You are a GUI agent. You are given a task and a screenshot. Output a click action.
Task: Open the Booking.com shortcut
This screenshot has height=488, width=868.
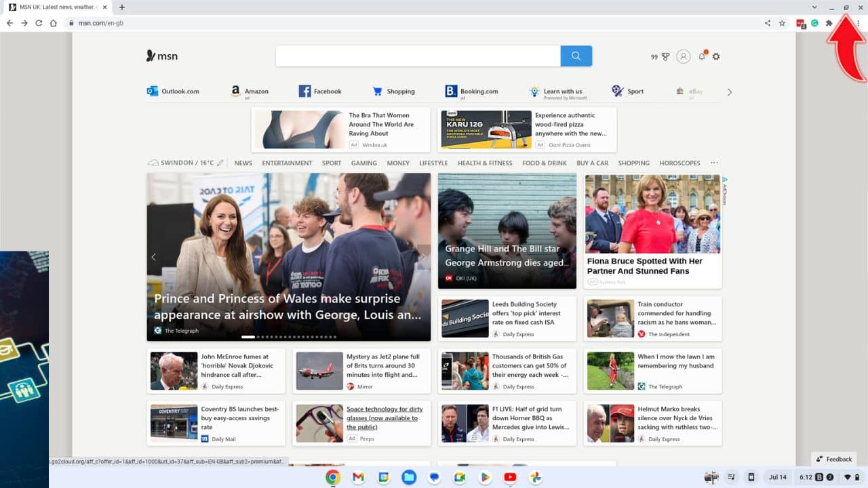click(471, 91)
